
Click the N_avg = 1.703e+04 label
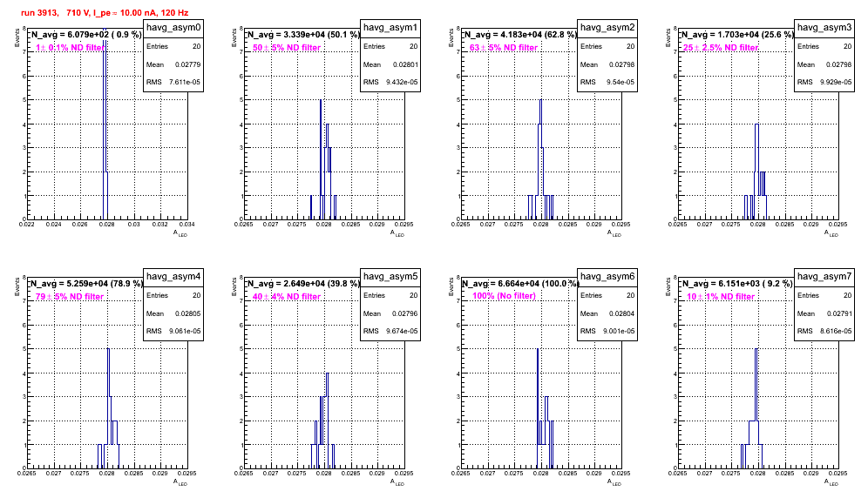(737, 35)
